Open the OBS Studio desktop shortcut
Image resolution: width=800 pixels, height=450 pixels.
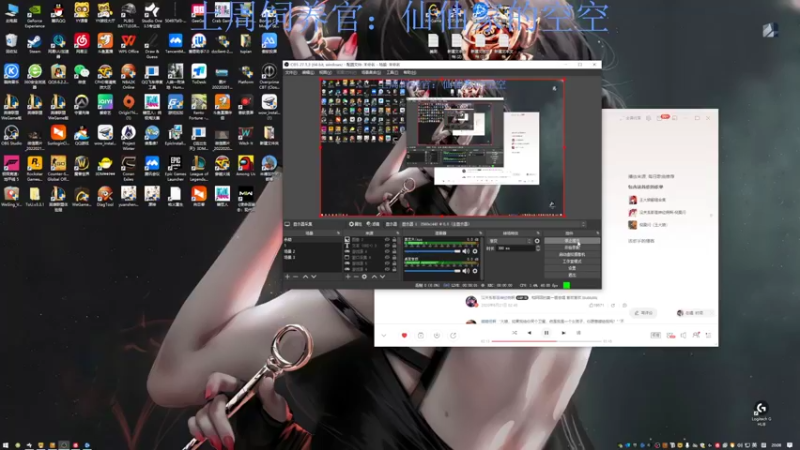click(x=11, y=136)
